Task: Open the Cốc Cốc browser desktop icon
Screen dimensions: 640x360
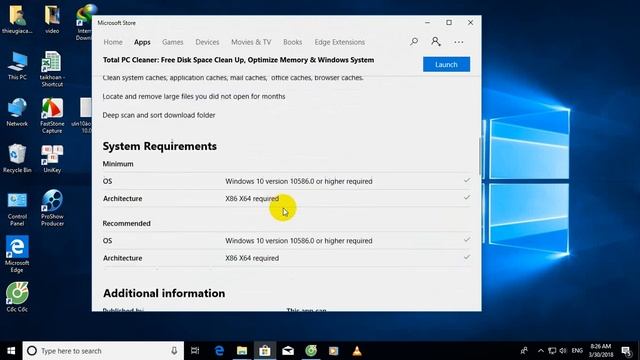Action: 17,297
